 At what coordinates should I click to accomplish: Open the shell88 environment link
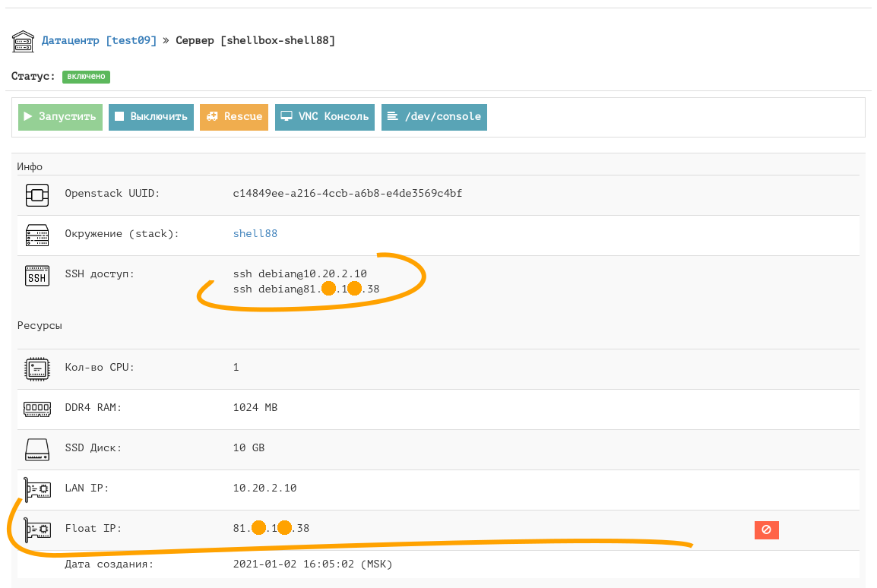pyautogui.click(x=255, y=234)
